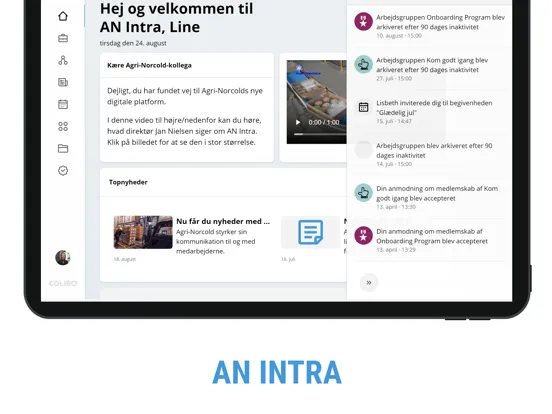Click the Kom godt igang membership accepted icon

[x=363, y=193]
